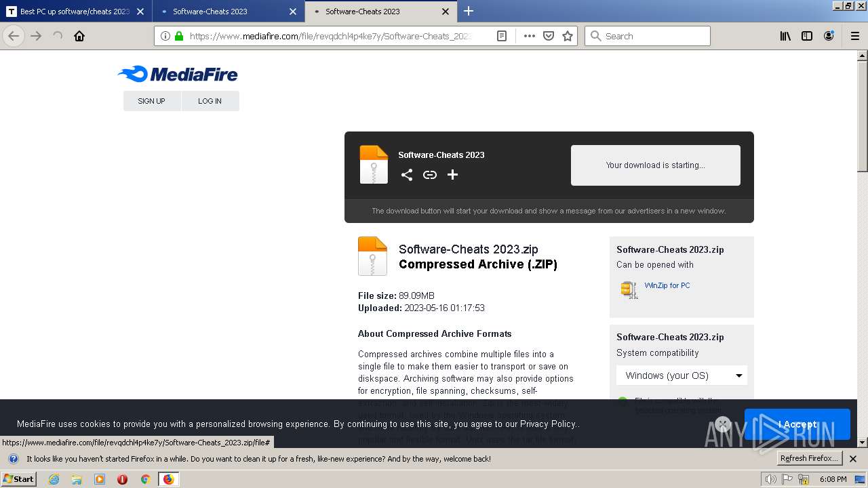The width and height of the screenshot is (868, 488).
Task: Click the plus icon under Software-Cheats 2023
Action: (453, 175)
